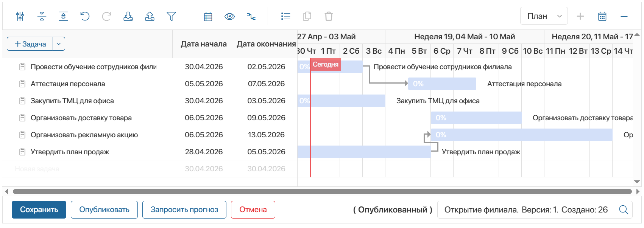This screenshot has width=644, height=228.
Task: Click the Организовать рекламную акцию Gantt bar
Action: (521, 135)
